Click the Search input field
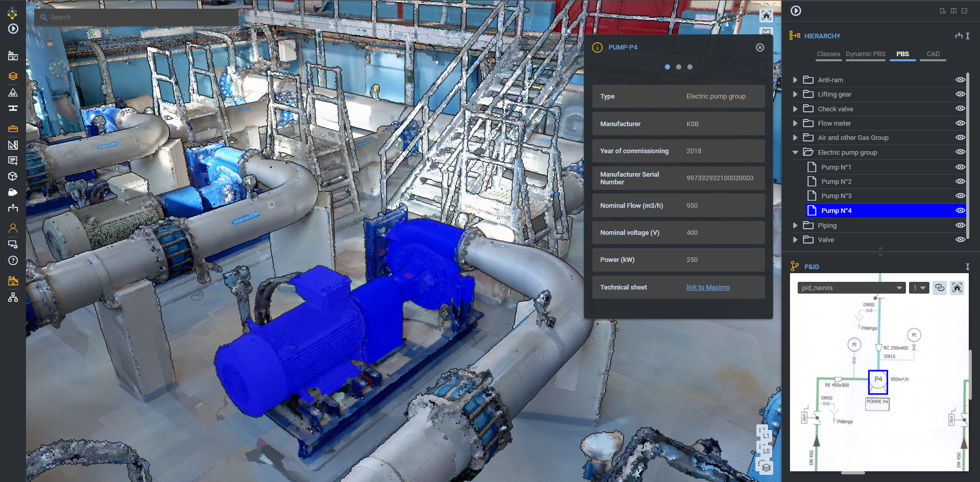The width and height of the screenshot is (980, 482). [x=137, y=17]
